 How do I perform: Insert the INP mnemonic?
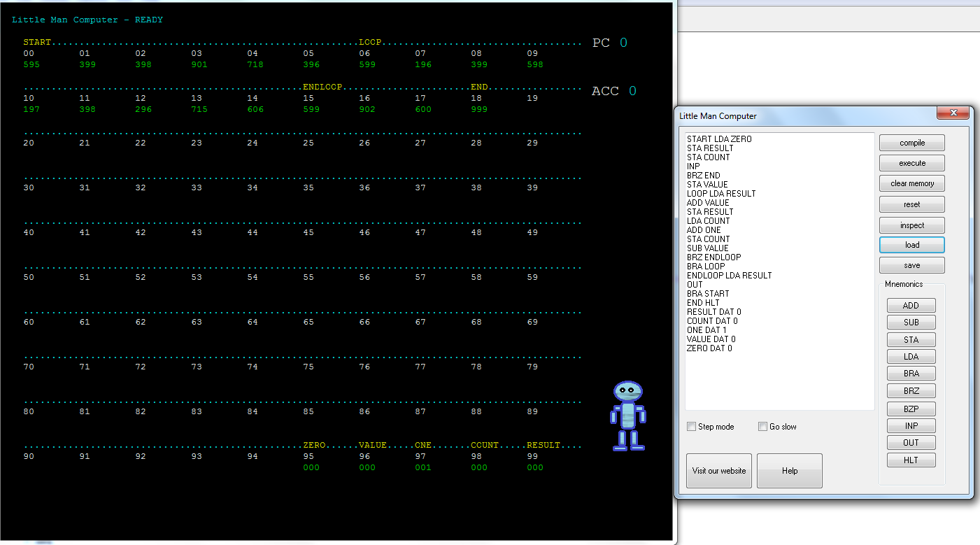pos(911,425)
